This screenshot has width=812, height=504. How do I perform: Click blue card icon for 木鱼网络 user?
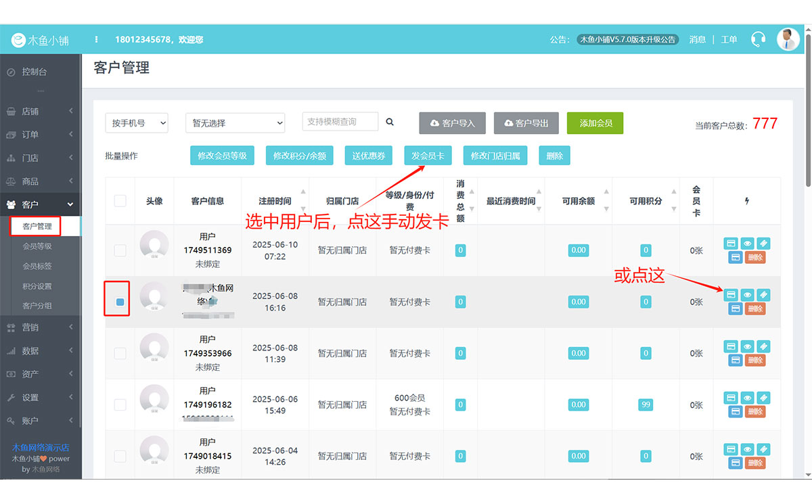736,309
